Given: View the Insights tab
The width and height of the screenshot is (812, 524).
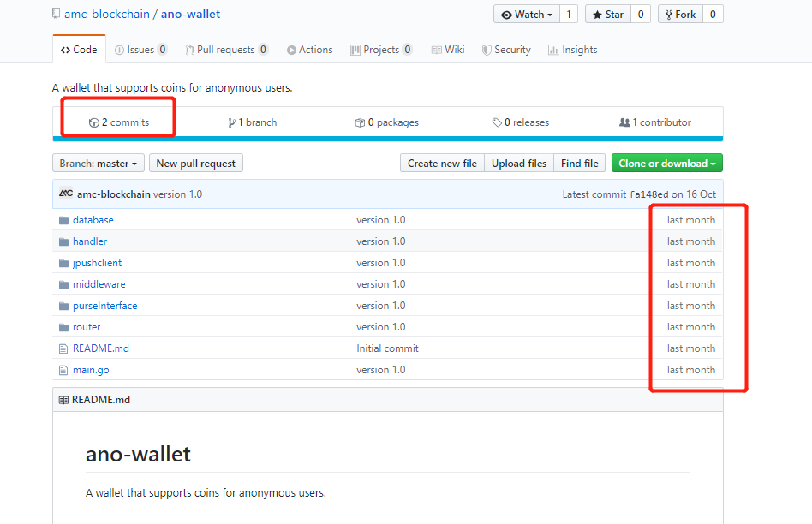Looking at the screenshot, I should [x=572, y=50].
